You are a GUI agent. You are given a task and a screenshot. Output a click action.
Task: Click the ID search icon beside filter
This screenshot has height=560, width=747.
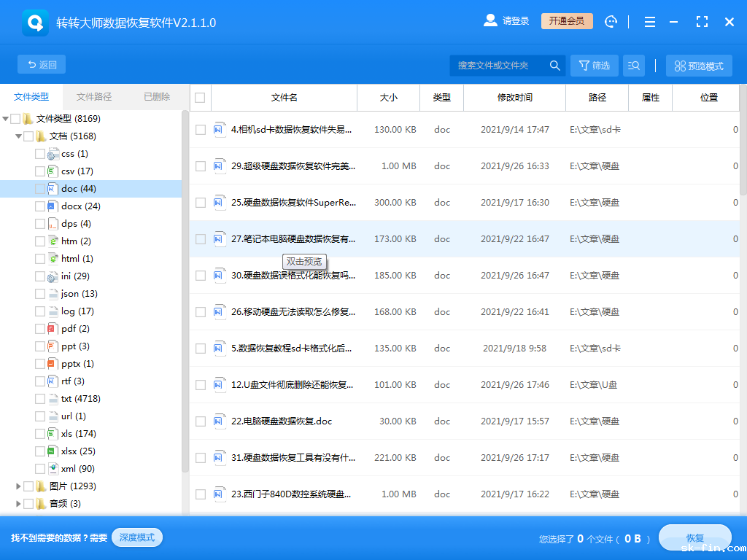633,65
